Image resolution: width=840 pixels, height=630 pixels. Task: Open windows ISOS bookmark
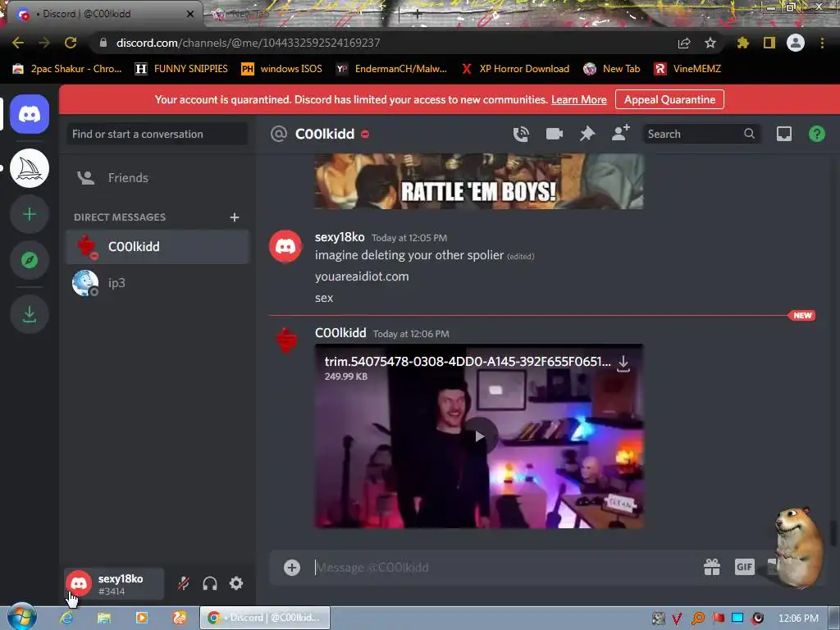click(282, 69)
